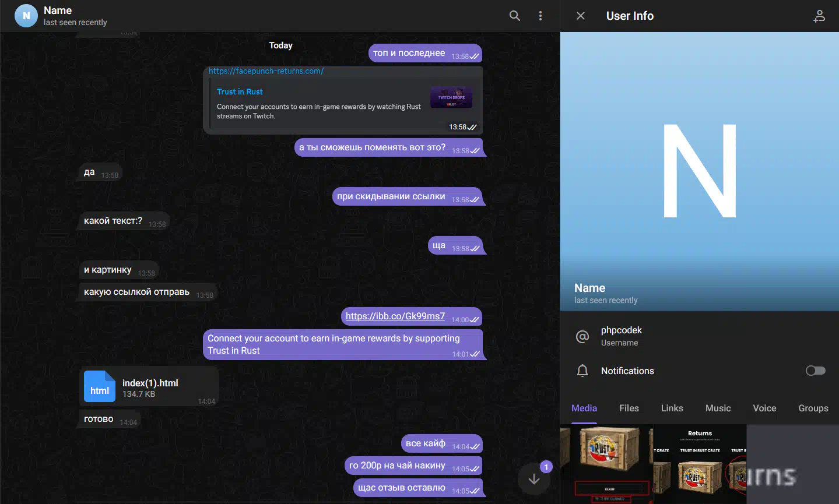Click the 'при скидывании ссылки' message

(408, 196)
